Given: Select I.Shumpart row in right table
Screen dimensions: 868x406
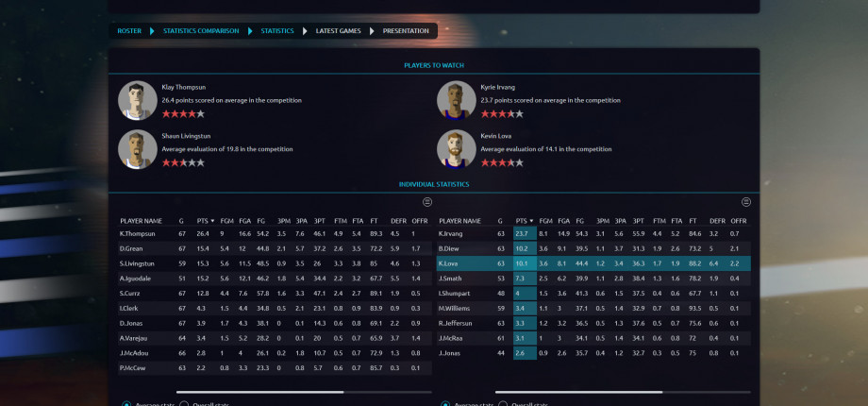Looking at the screenshot, I should 593,294.
